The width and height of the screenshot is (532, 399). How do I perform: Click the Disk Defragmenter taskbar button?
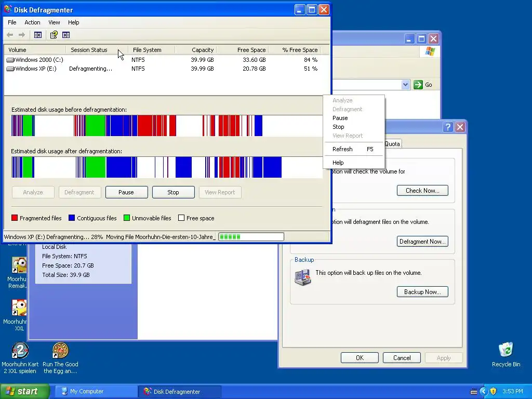(x=180, y=391)
